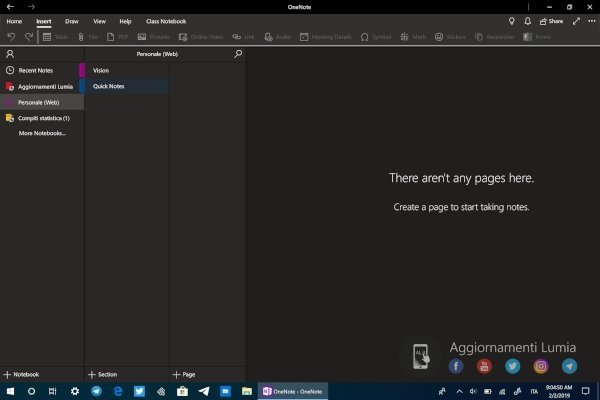
Task: Click the Personale (Web) panel header
Action: point(157,54)
